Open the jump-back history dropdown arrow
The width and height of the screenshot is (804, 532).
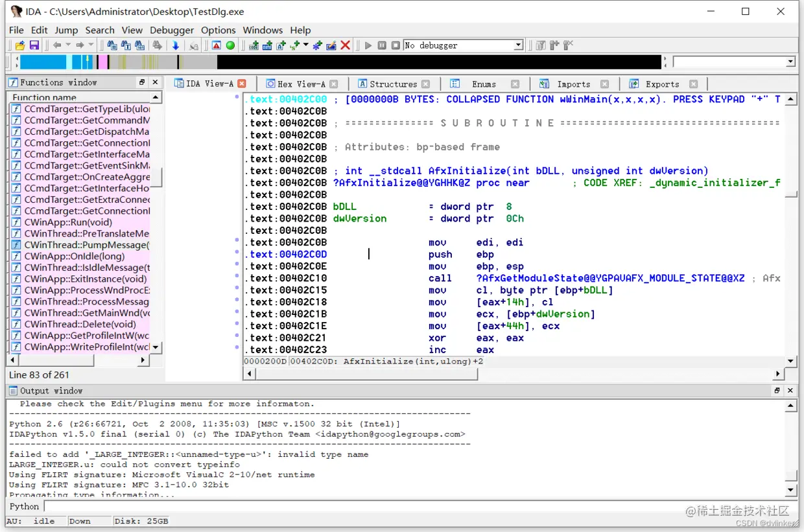tap(68, 45)
